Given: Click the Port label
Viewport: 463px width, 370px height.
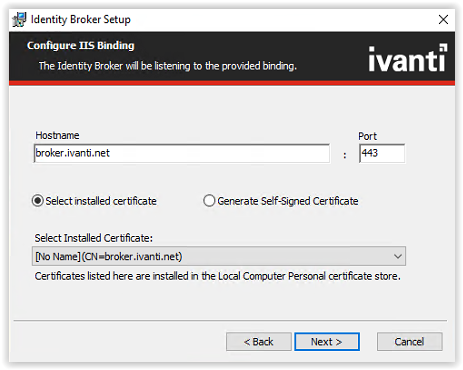Looking at the screenshot, I should (367, 136).
